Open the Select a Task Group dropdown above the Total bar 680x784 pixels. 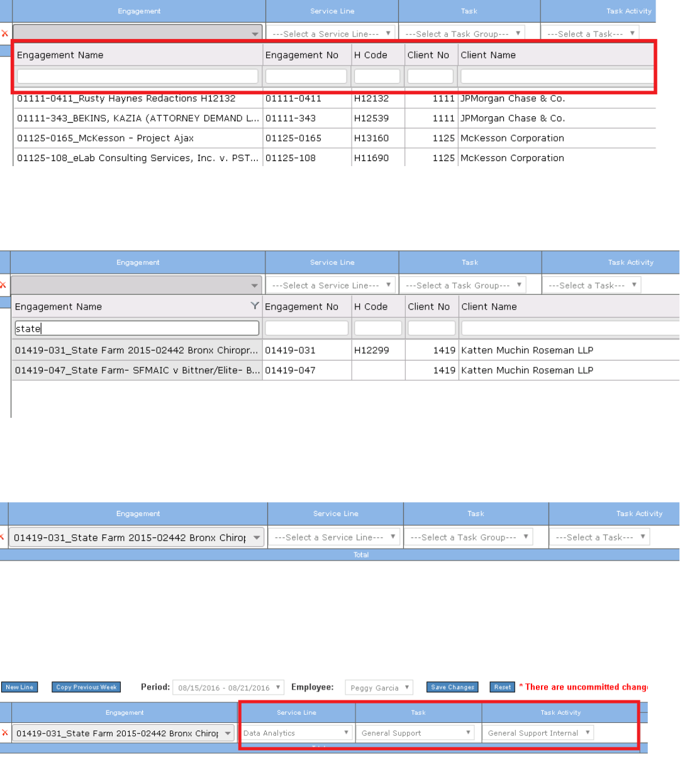(469, 537)
